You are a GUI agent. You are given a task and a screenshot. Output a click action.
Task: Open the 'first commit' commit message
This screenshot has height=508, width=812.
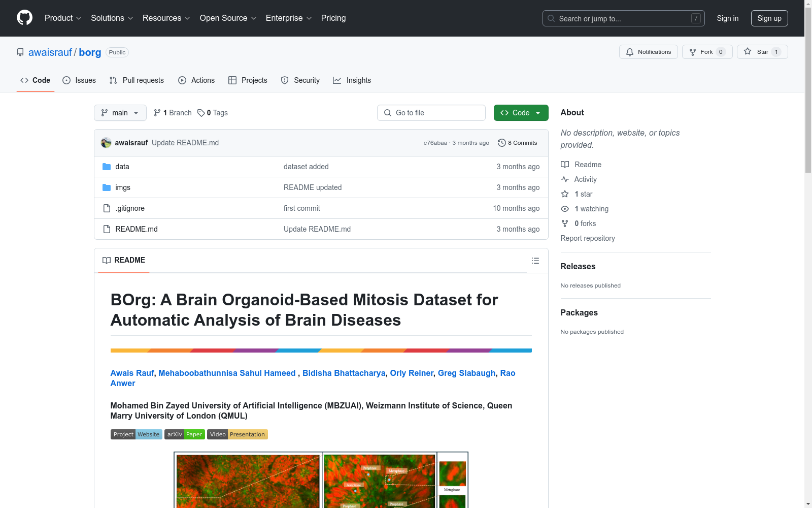coord(302,208)
